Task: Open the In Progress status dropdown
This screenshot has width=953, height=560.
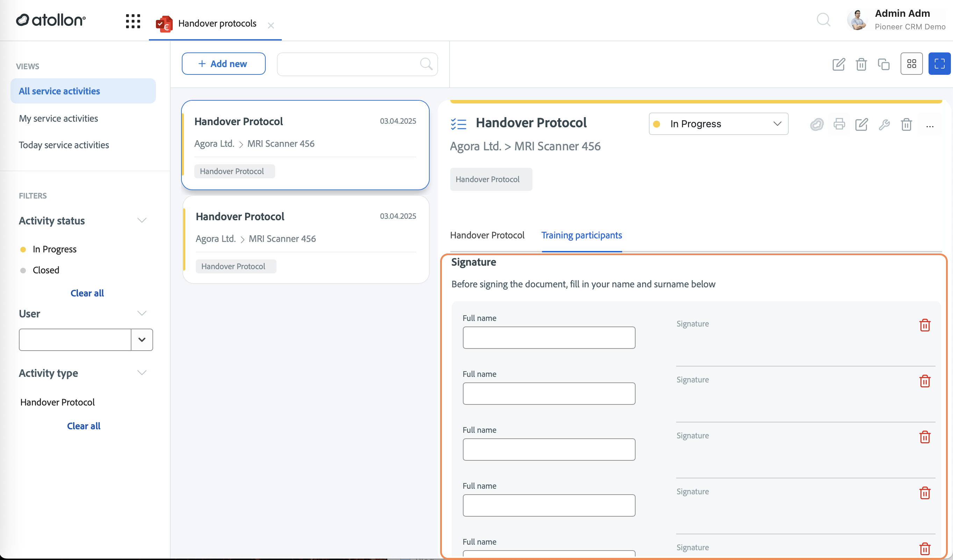Action: tap(718, 124)
